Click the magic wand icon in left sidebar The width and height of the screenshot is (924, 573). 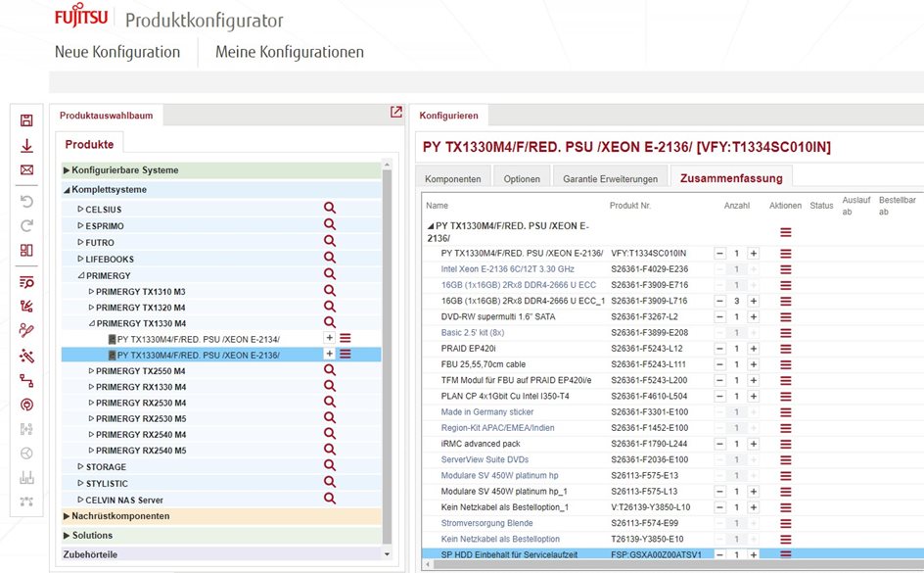tap(26, 356)
